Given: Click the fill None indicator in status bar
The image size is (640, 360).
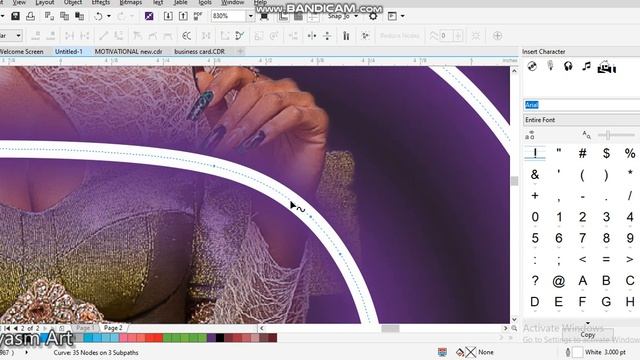Looking at the screenshot, I should point(475,352).
